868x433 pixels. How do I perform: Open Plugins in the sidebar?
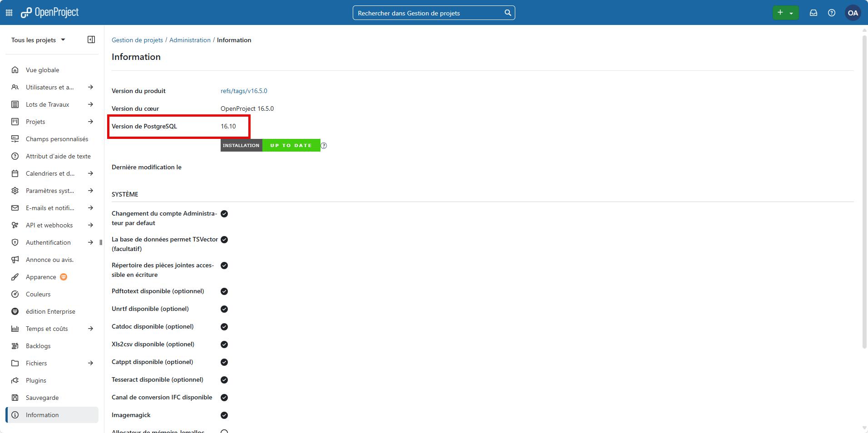(x=36, y=380)
